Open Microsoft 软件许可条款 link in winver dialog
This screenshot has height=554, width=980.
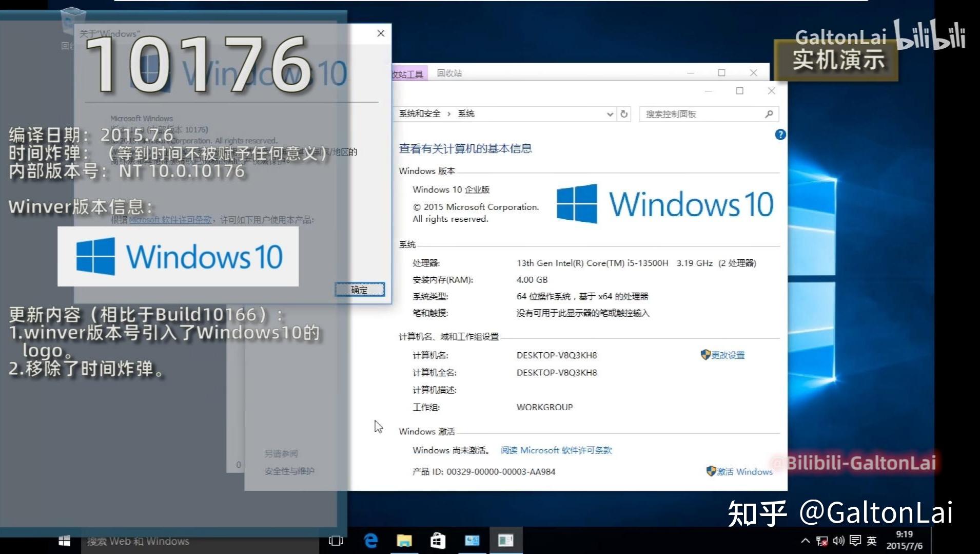[x=170, y=220]
